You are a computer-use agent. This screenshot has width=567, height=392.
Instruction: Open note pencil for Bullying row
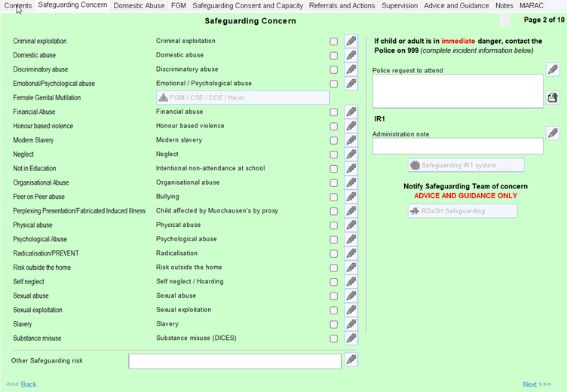pyautogui.click(x=351, y=196)
